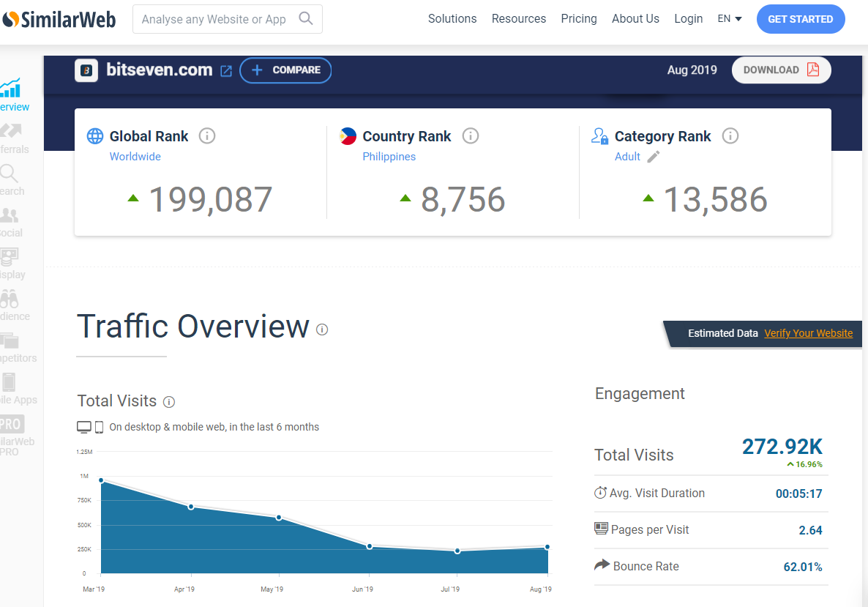Open the Solutions menu

tap(452, 19)
